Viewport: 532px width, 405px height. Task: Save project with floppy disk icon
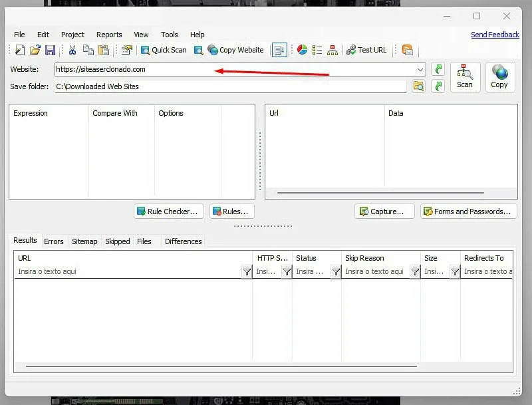(x=51, y=50)
